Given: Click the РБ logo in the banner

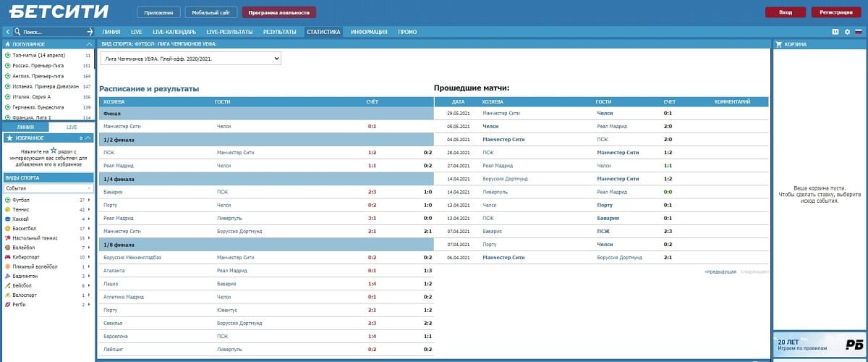Looking at the screenshot, I should tap(854, 345).
